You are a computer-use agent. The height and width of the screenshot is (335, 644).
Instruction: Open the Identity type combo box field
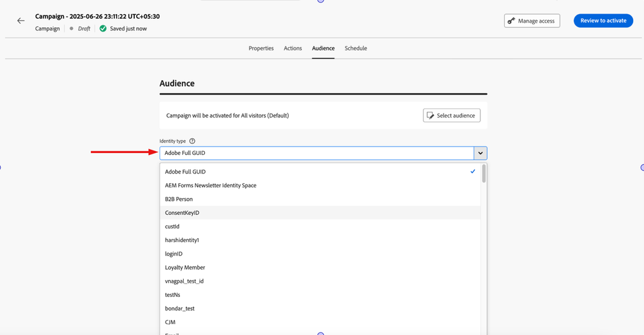coord(317,153)
